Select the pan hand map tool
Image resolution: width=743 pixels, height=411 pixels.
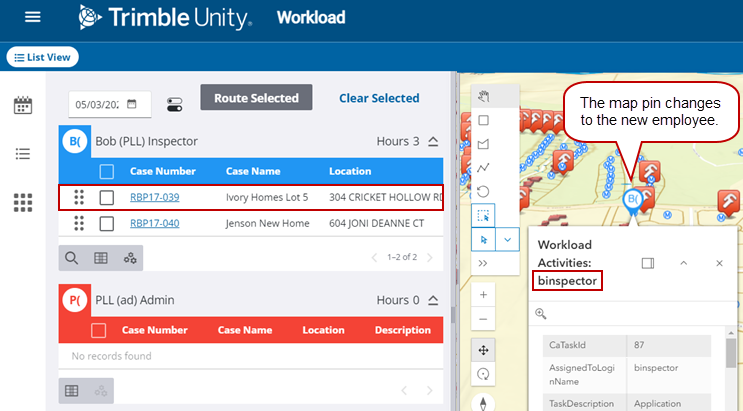coord(483,97)
